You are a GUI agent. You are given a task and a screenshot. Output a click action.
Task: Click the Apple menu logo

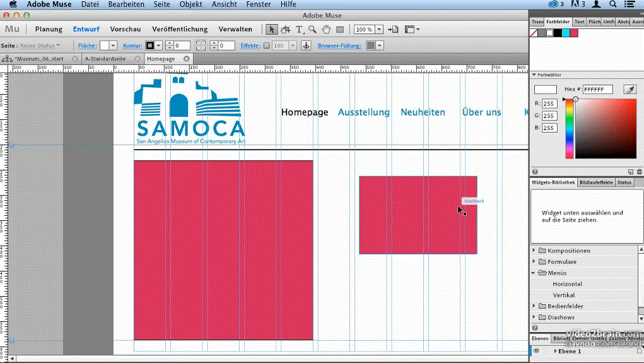coord(13,4)
